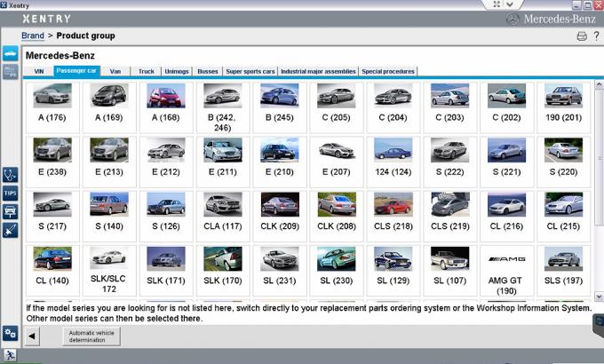This screenshot has height=364, width=604.
Task: Click the fullscreen arrows icon in title tab
Action: (x=497, y=4)
